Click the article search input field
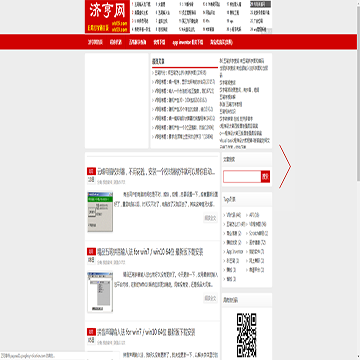 coord(242,176)
